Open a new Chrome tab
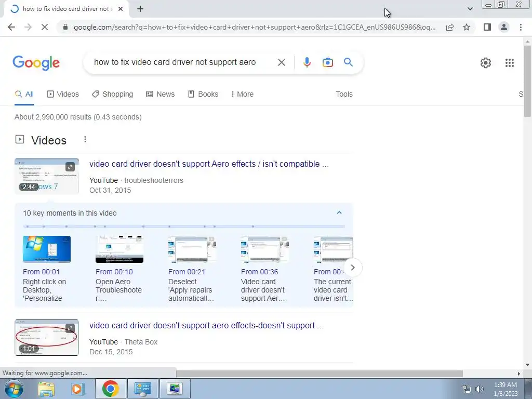The width and height of the screenshot is (532, 399). (x=140, y=9)
